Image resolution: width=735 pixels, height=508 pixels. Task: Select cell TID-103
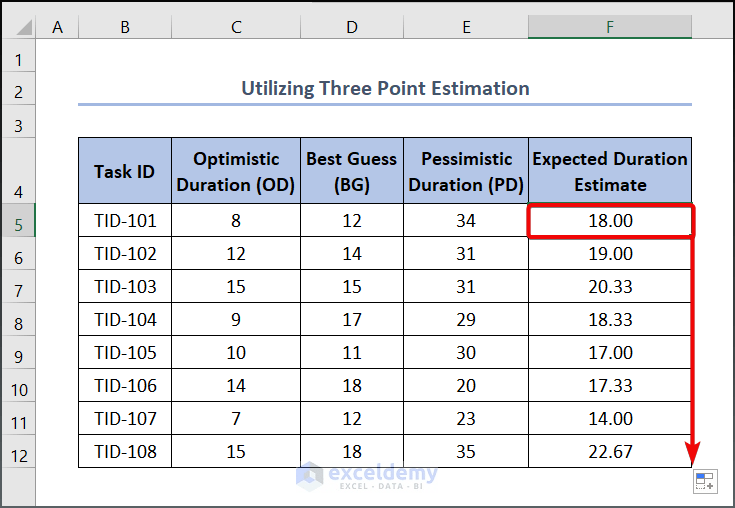(x=125, y=286)
